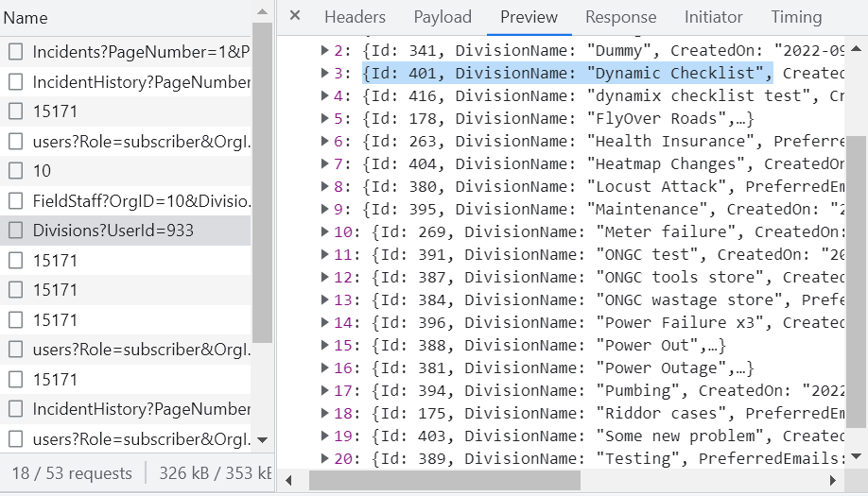Viewport: 868px width, 496px height.
Task: Expand item 5 FlyOver Roads
Action: tap(326, 119)
